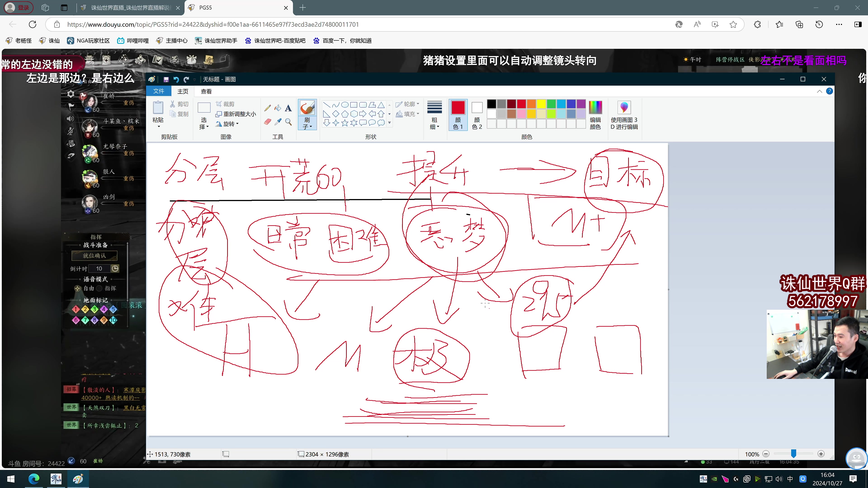Select the PGS5 browser tab
This screenshot has height=488, width=868.
tap(238, 7)
